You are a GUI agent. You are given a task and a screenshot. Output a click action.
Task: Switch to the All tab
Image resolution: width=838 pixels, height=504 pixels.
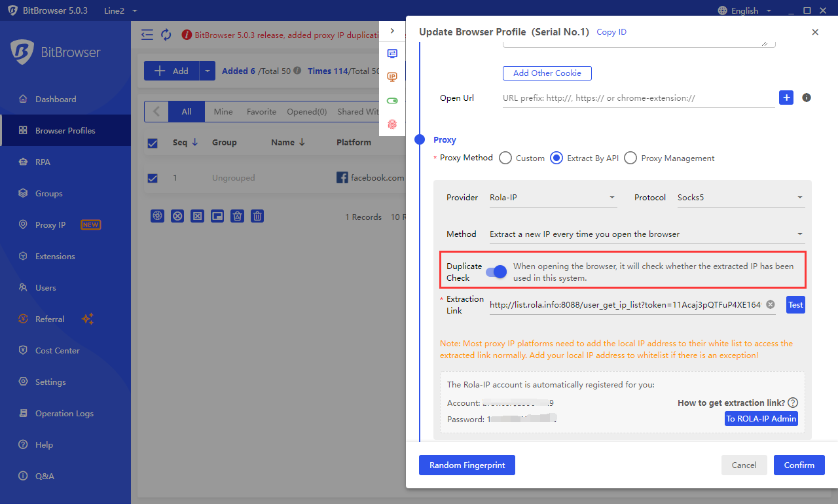click(x=187, y=112)
